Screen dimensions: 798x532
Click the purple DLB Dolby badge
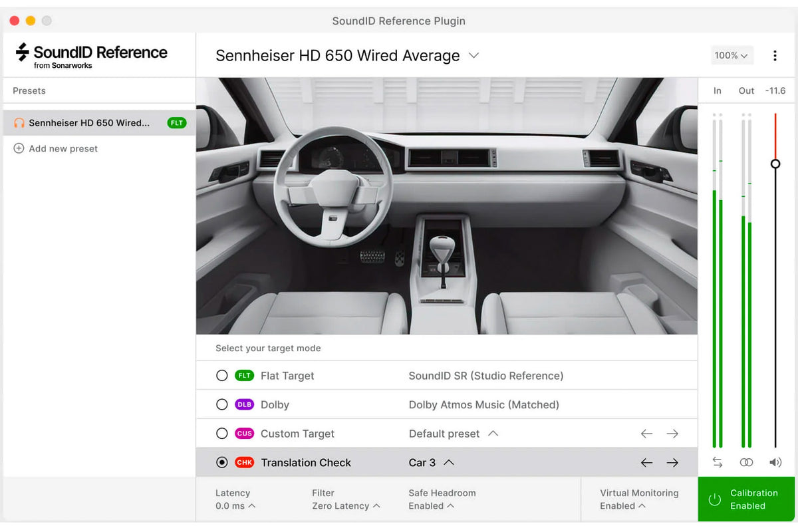245,404
